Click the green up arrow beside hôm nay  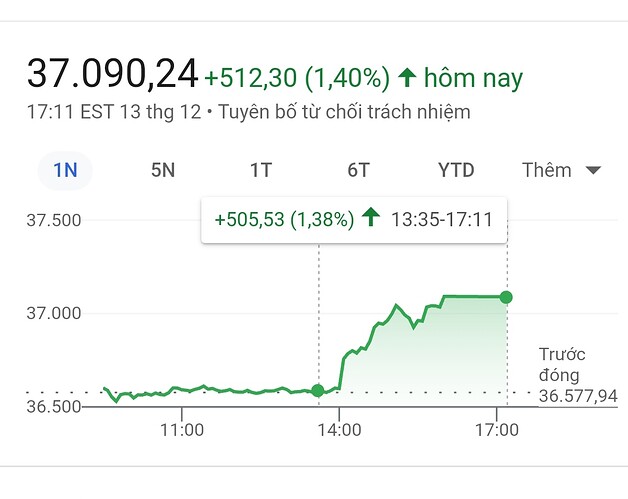[407, 77]
